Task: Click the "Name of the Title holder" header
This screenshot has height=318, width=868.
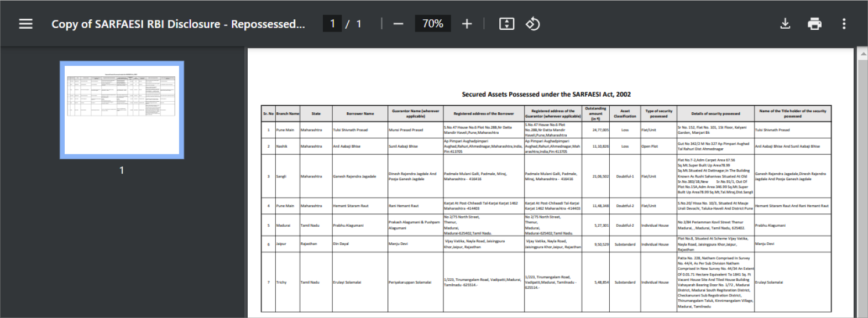Action: 792,113
